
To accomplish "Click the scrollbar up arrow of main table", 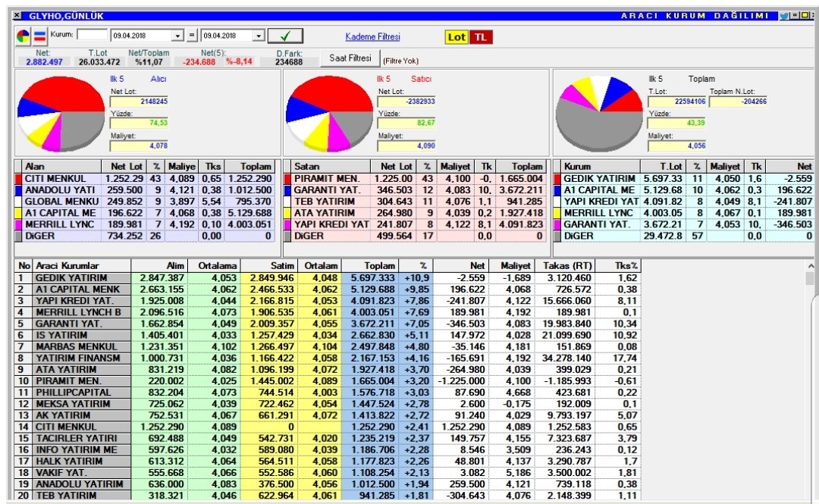I will pos(810,266).
